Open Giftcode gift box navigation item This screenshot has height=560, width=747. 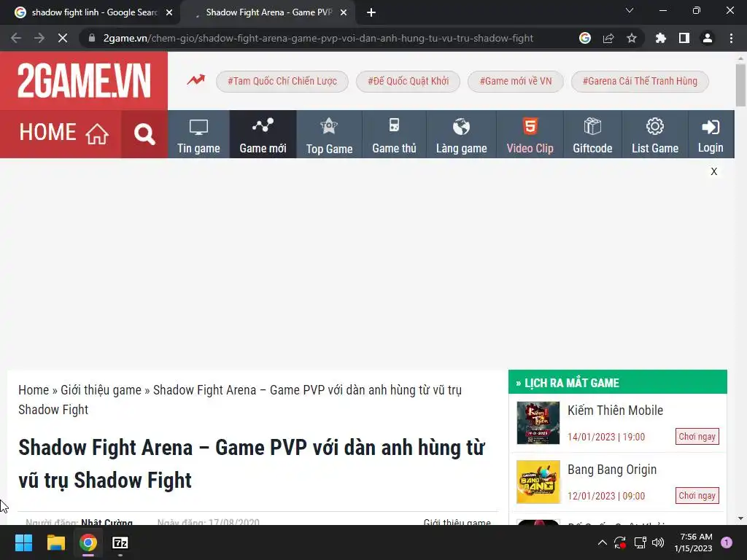(592, 134)
